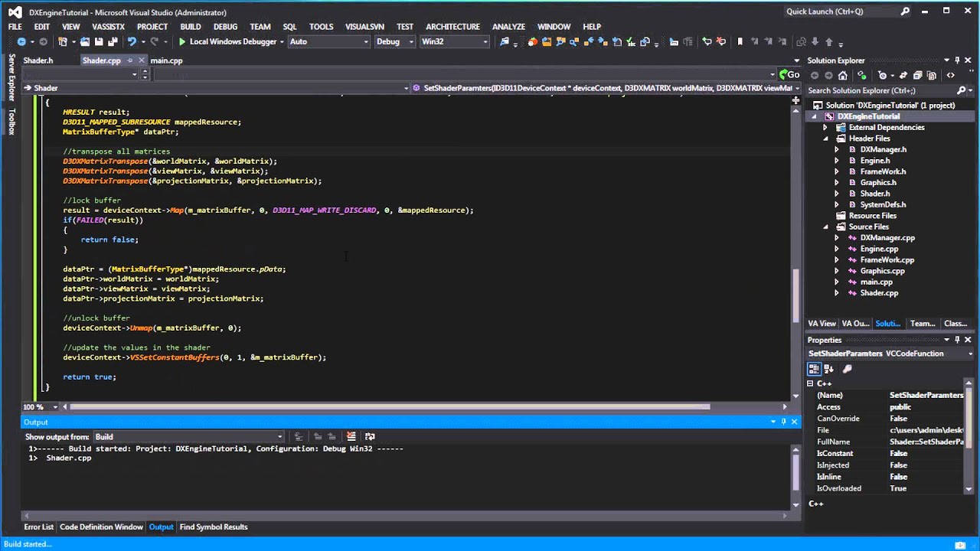
Task: Click Clear All icon in Output toolbar
Action: 351,436
